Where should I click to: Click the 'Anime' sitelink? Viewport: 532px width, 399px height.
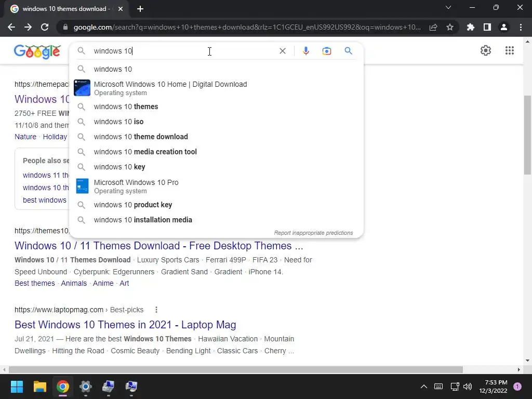click(x=103, y=283)
